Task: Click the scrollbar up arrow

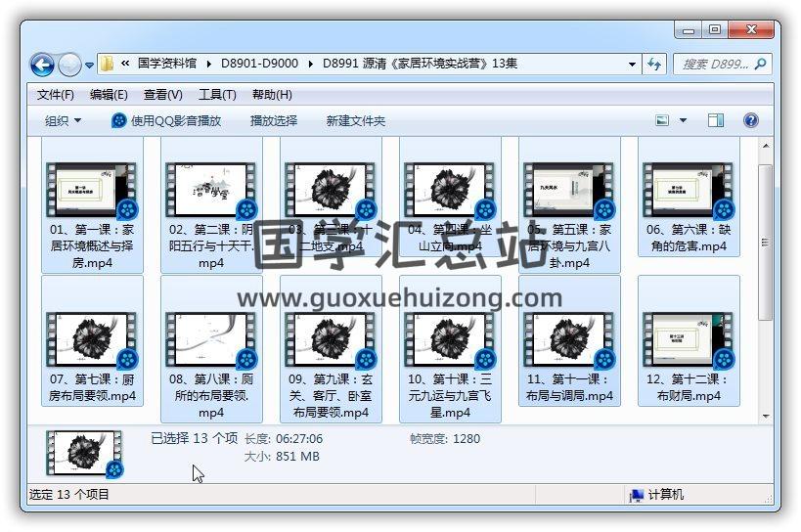Action: click(765, 146)
